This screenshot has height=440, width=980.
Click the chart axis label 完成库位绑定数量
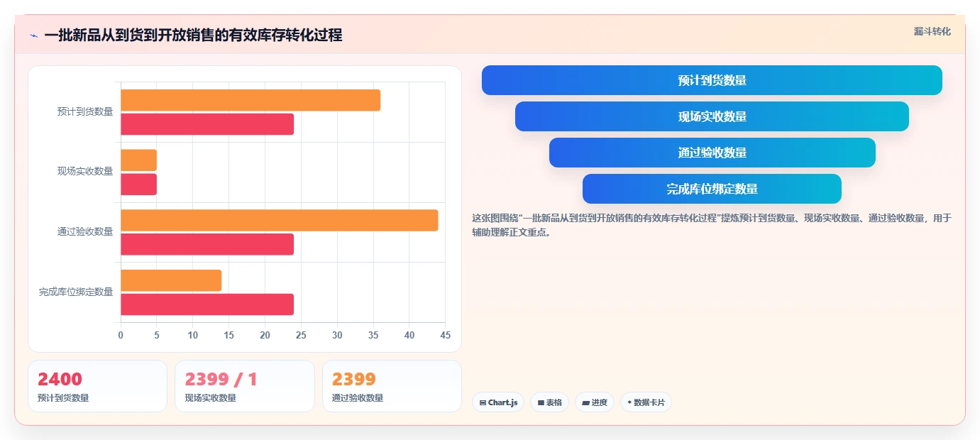(76, 292)
